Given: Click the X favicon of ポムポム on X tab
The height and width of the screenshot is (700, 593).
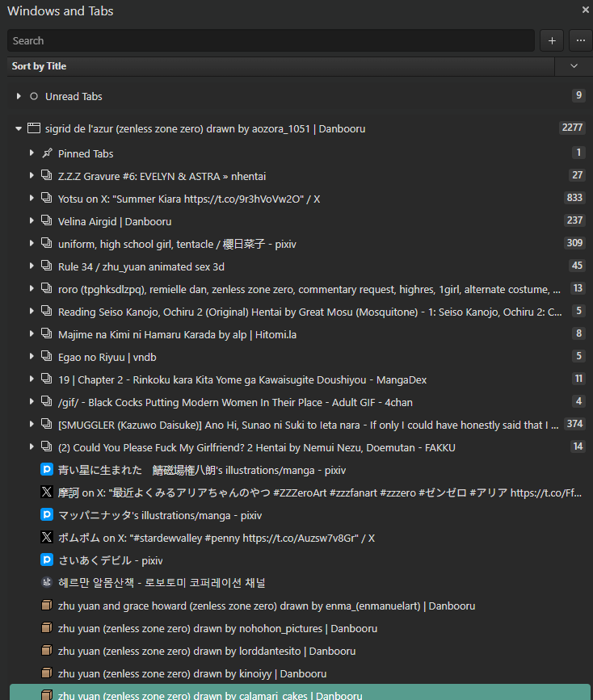Looking at the screenshot, I should pos(47,537).
